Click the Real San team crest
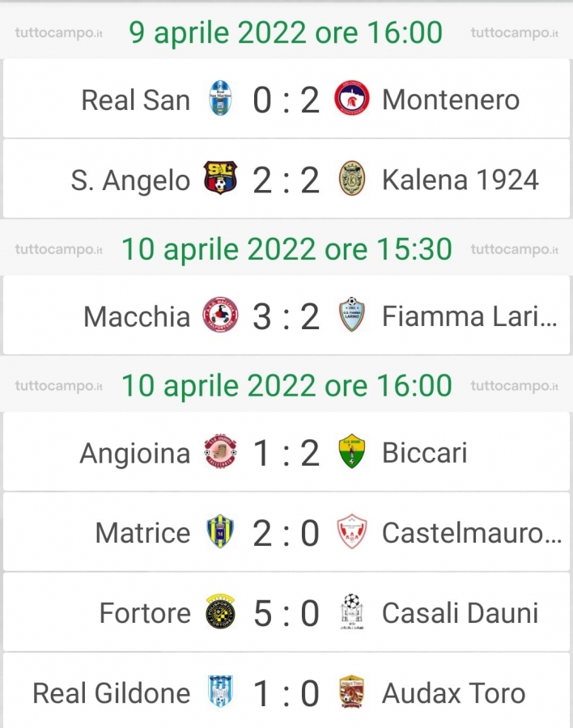Screen dimensions: 573x728 click(220, 99)
